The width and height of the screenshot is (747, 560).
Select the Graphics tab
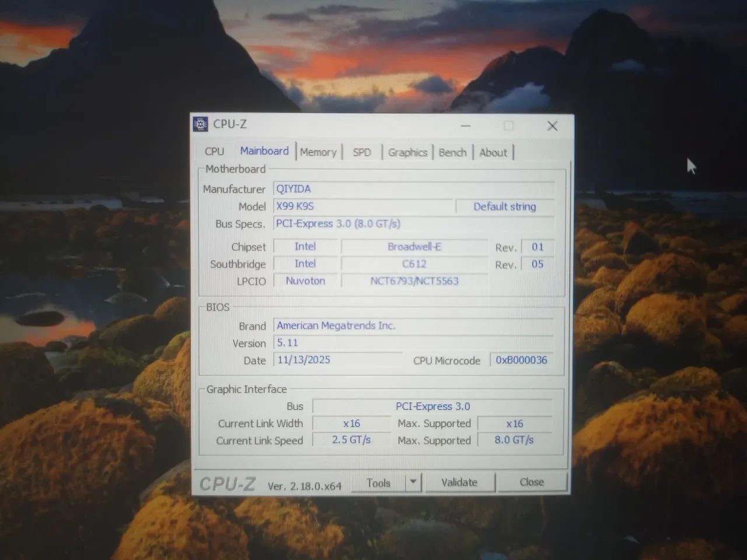tap(407, 152)
